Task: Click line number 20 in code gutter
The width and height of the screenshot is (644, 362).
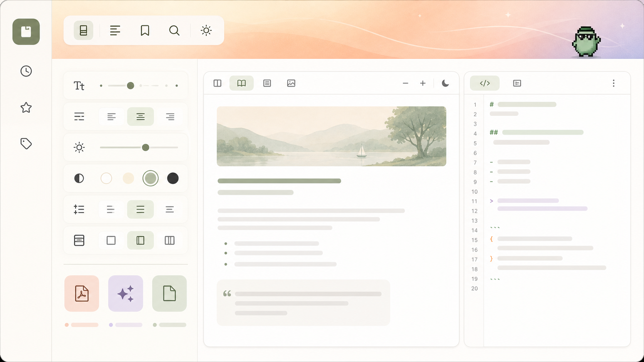Action: coord(475,289)
